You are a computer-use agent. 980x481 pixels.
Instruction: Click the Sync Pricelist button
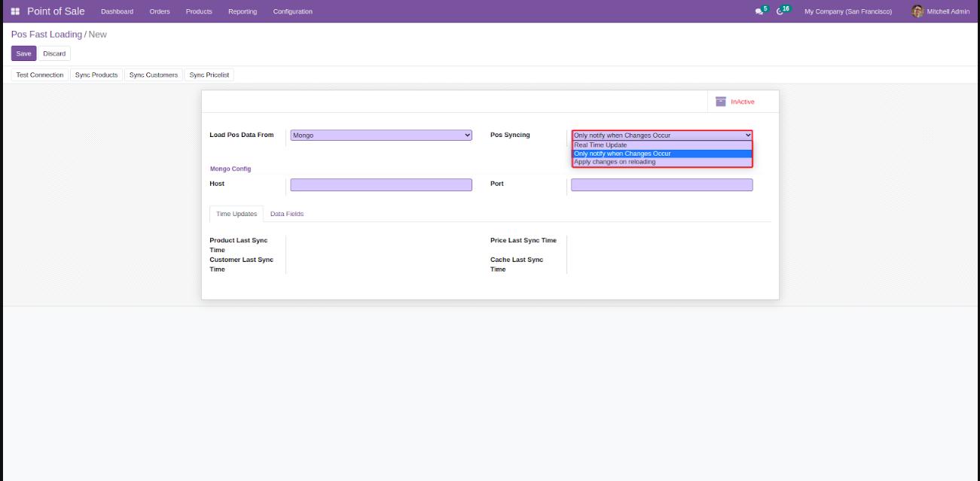click(x=209, y=75)
